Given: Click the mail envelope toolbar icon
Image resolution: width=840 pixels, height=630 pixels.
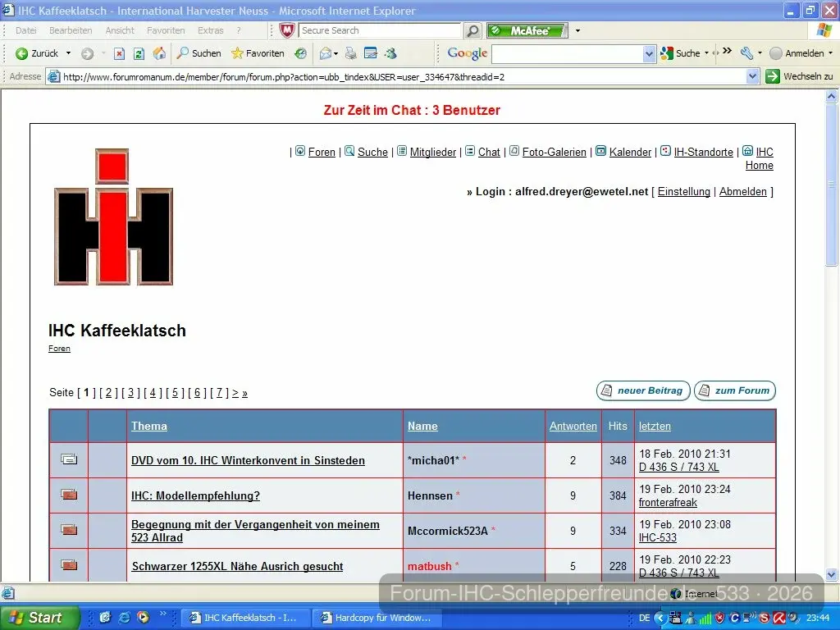Looking at the screenshot, I should point(325,53).
